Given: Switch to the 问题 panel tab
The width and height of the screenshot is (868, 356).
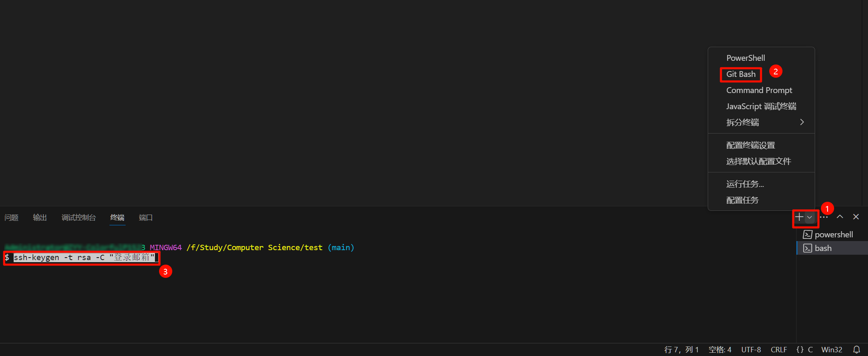Looking at the screenshot, I should tap(12, 217).
